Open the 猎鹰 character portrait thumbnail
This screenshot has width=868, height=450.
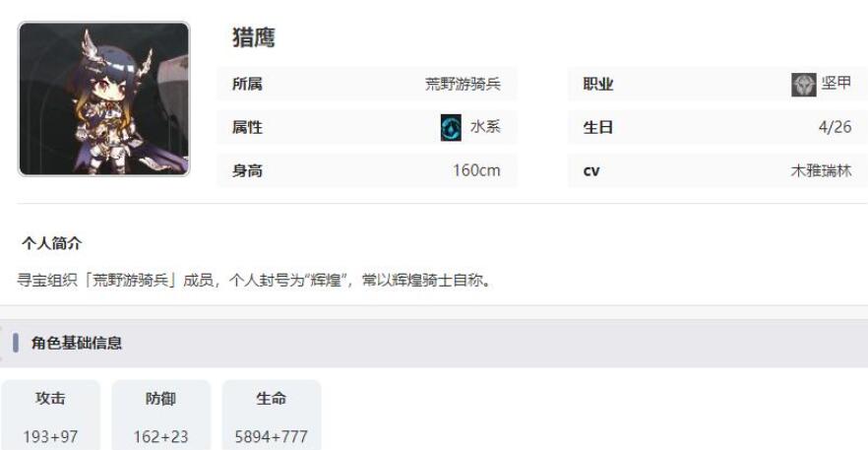pos(104,99)
